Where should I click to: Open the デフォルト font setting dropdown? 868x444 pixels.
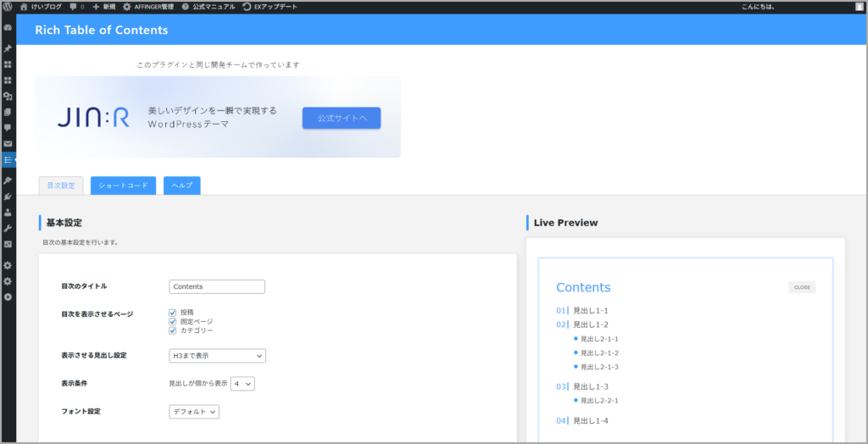[x=194, y=411]
